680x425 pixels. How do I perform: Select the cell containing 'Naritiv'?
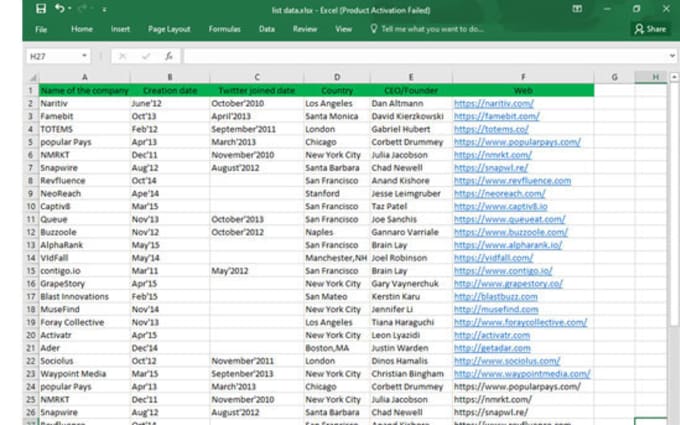click(x=85, y=104)
